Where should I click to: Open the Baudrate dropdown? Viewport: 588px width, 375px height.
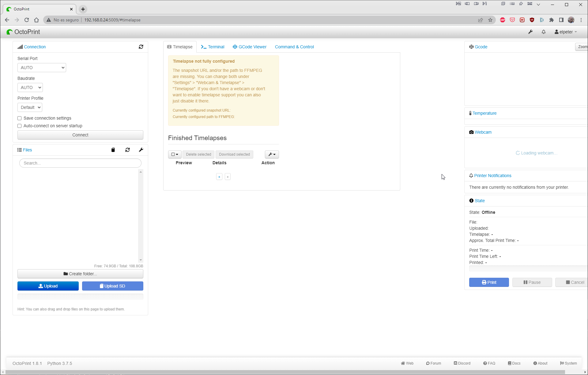30,87
